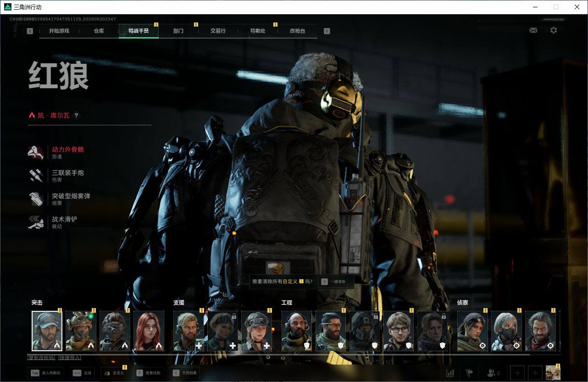
Task: Choose the helmeted soldier with green light
Action: point(81,331)
